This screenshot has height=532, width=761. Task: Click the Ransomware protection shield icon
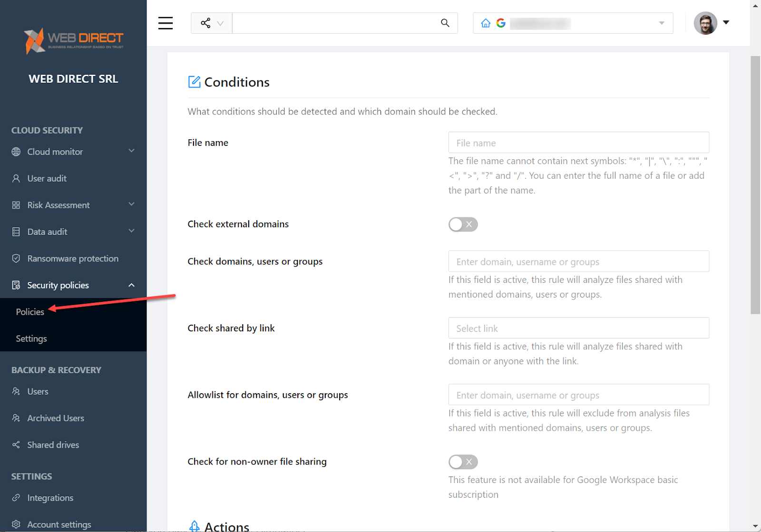(x=17, y=258)
